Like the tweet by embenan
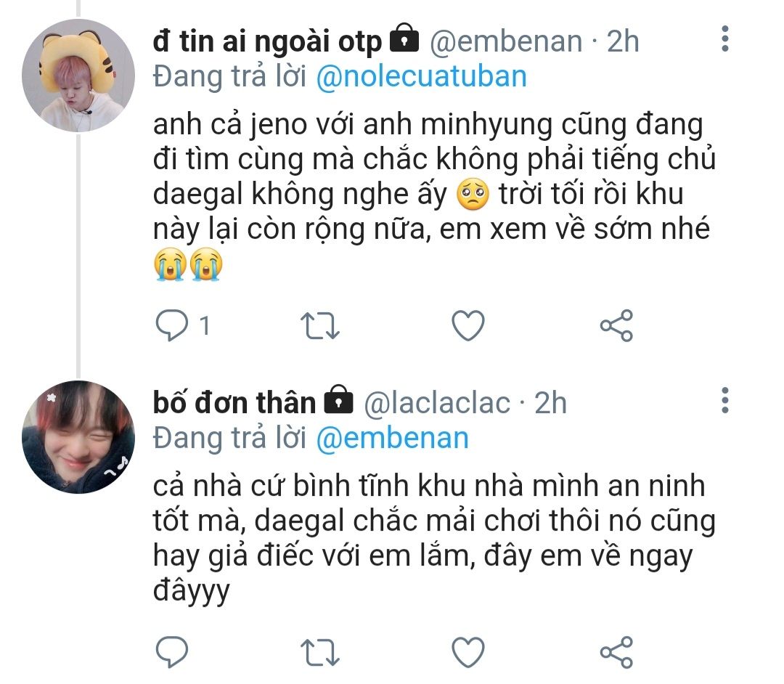Image resolution: width=784 pixels, height=684 pixels. [x=467, y=326]
